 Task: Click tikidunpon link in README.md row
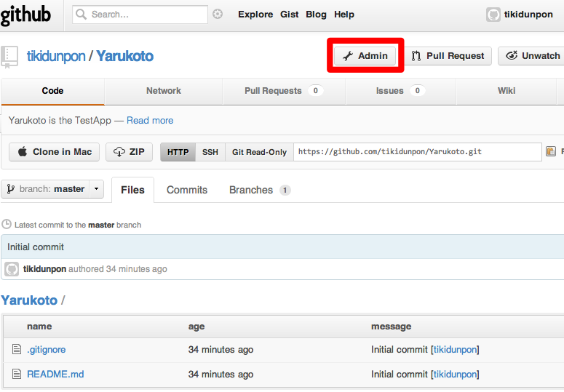[x=455, y=374]
